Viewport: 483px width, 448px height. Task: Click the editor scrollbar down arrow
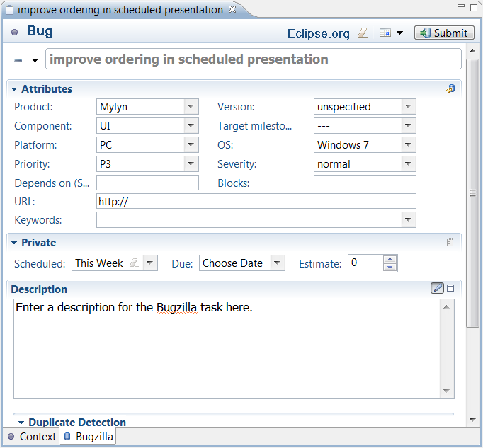[x=472, y=420]
